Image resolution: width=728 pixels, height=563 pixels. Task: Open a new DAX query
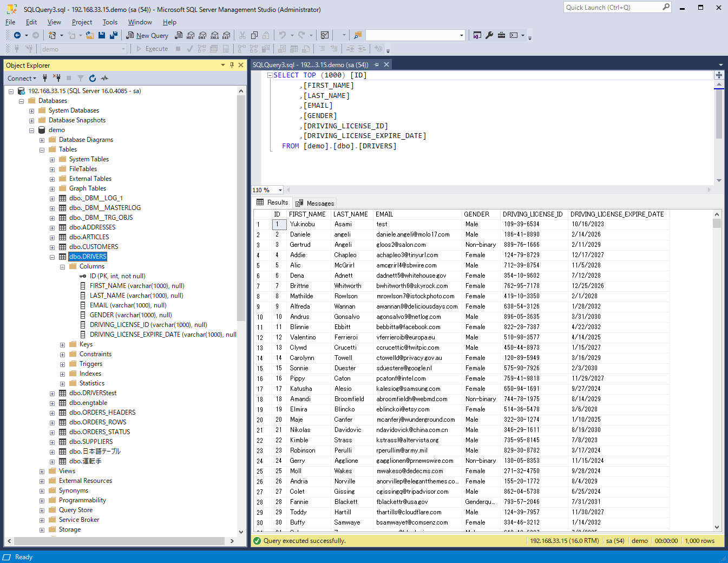[226, 35]
